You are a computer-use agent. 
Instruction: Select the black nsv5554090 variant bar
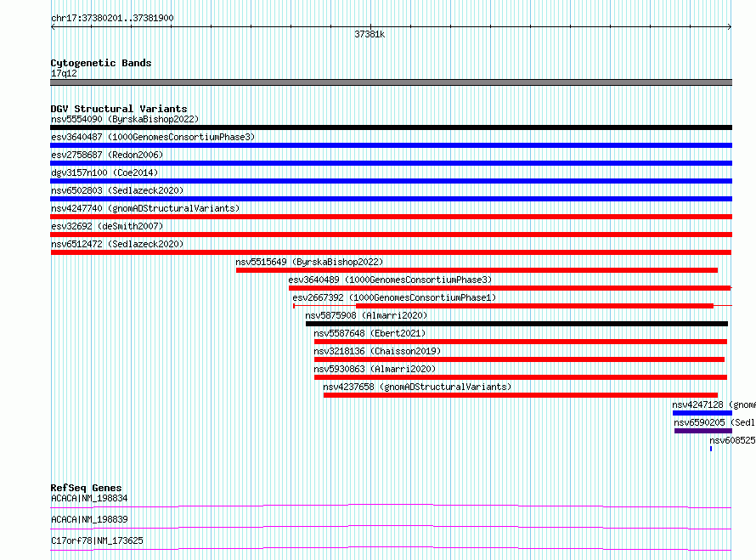point(391,127)
